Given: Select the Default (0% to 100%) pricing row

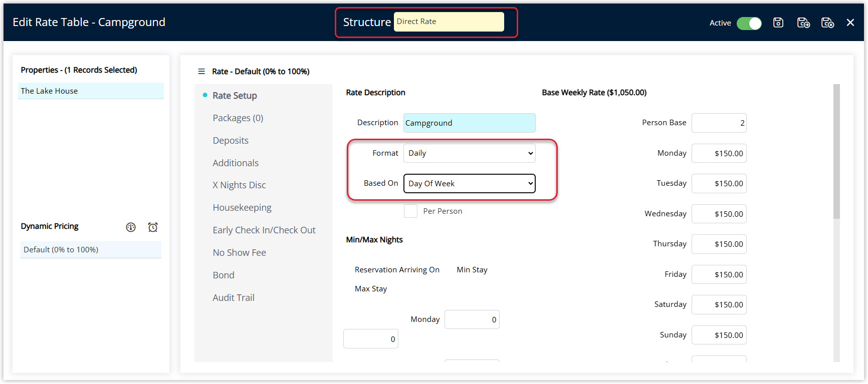Looking at the screenshot, I should [91, 250].
